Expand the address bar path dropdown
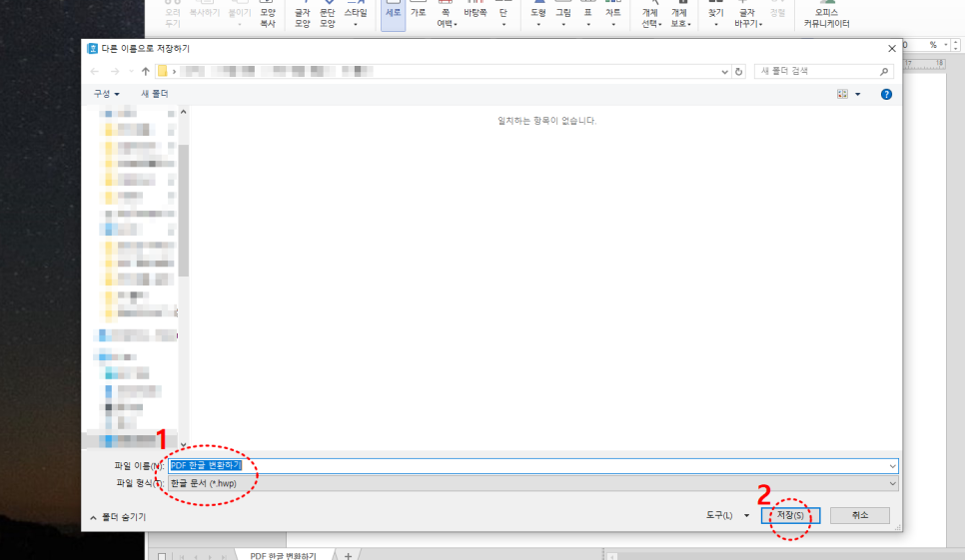The width and height of the screenshot is (965, 560). coord(725,72)
